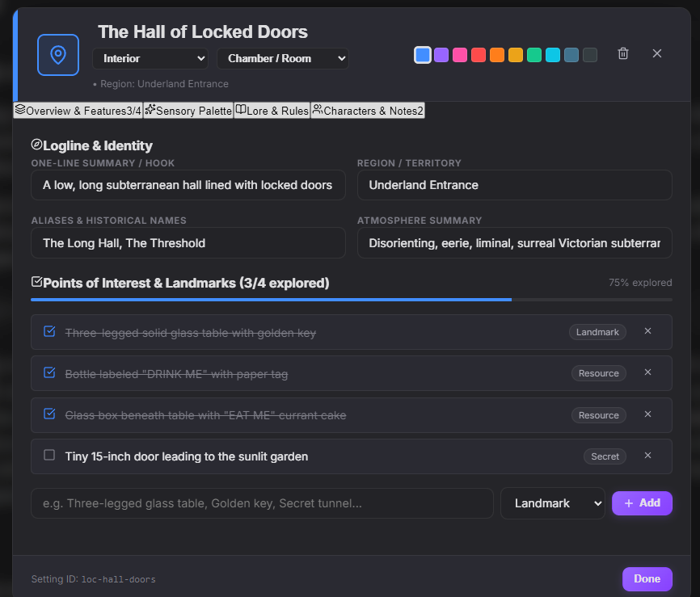The height and width of the screenshot is (597, 700).
Task: Select the cyan color swatch
Action: (553, 55)
